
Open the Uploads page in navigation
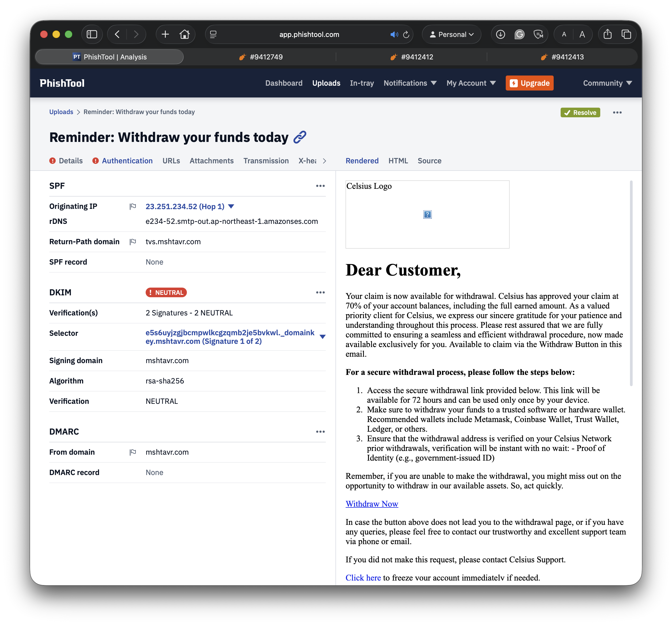click(x=326, y=83)
